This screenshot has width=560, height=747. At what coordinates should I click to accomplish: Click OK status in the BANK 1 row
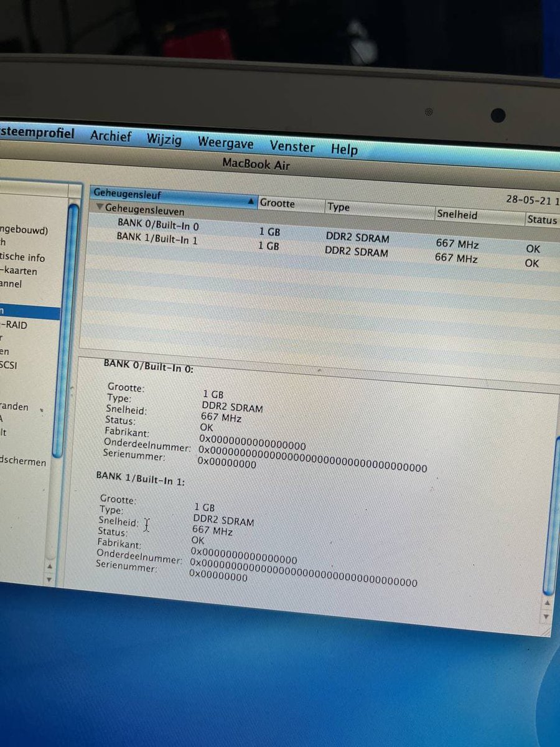[531, 263]
